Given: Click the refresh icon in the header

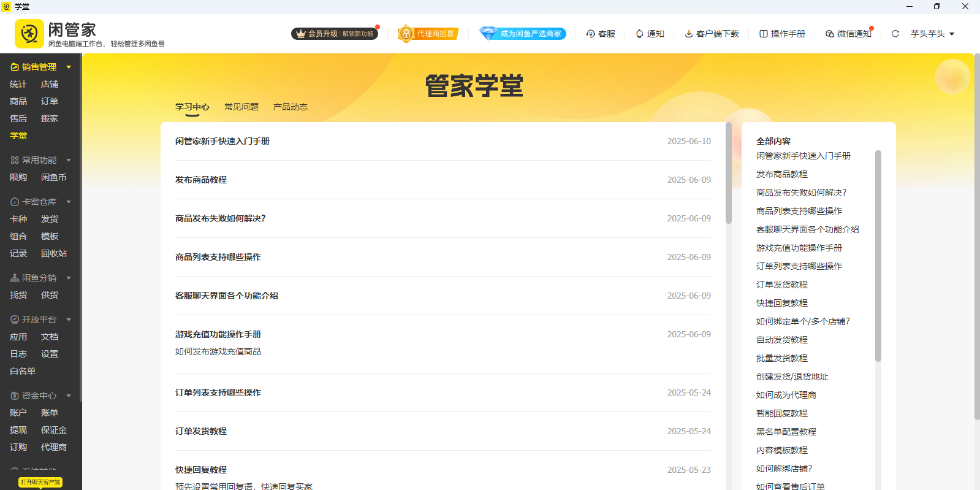Looking at the screenshot, I should coord(895,34).
